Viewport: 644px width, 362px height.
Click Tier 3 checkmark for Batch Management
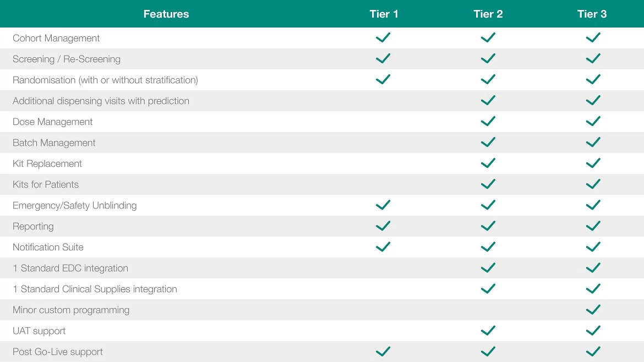593,142
